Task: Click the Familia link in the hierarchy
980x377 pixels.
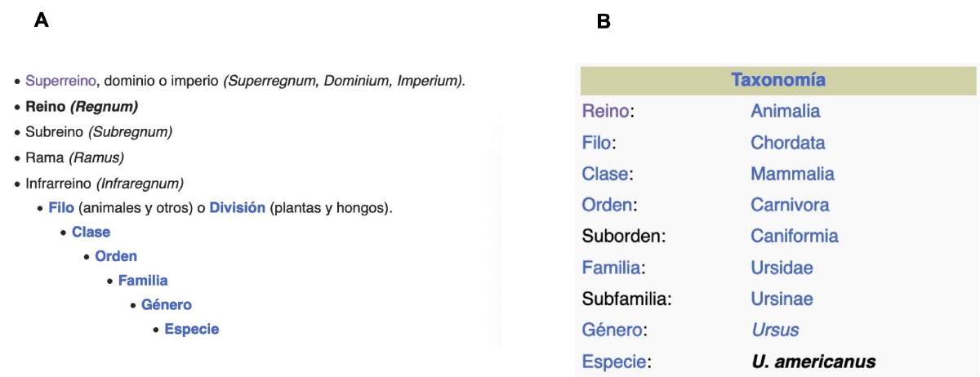Action: pyautogui.click(x=143, y=281)
